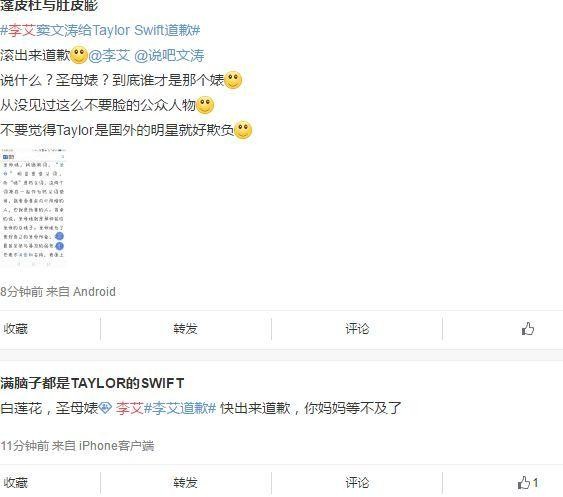Click the smiley emoji after 滚出来道歉

click(x=79, y=55)
